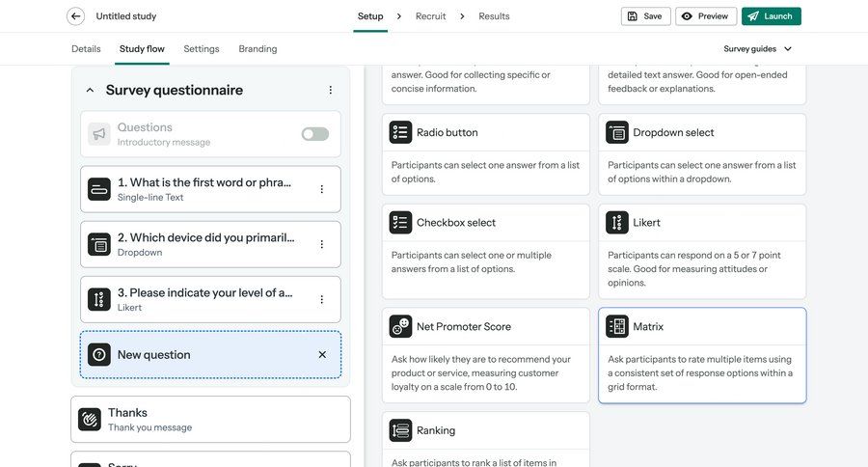Pick the Checkbox select question icon
868x467 pixels.
(400, 222)
